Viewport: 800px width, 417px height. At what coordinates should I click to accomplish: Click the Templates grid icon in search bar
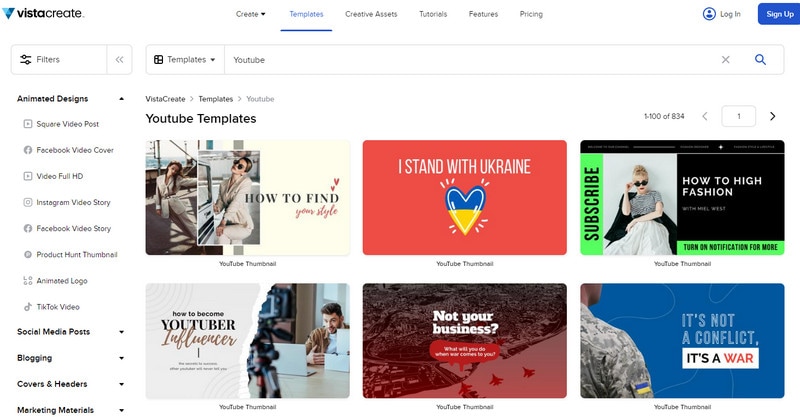[x=159, y=60]
